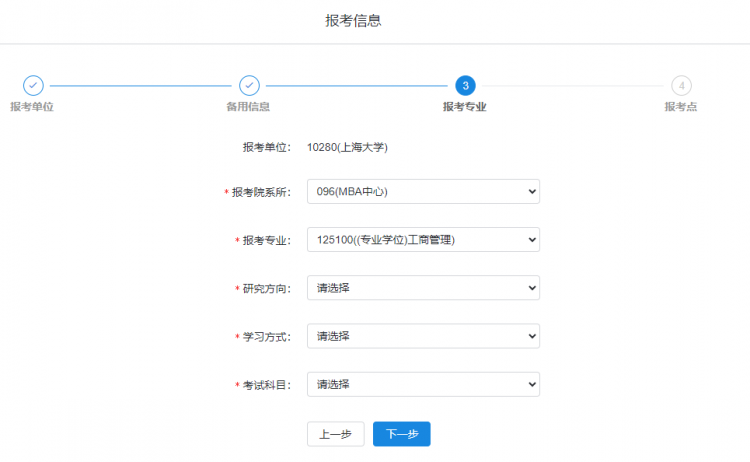Image resolution: width=750 pixels, height=462 pixels.
Task: Open the 考试科目 请选择 dropdown
Action: point(423,385)
